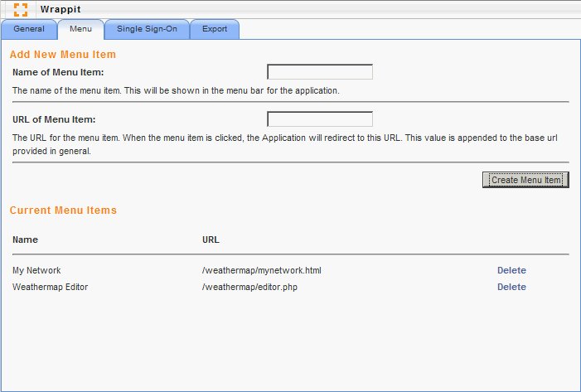The width and height of the screenshot is (581, 392).
Task: Select the My Network entry name
Action: pos(36,270)
